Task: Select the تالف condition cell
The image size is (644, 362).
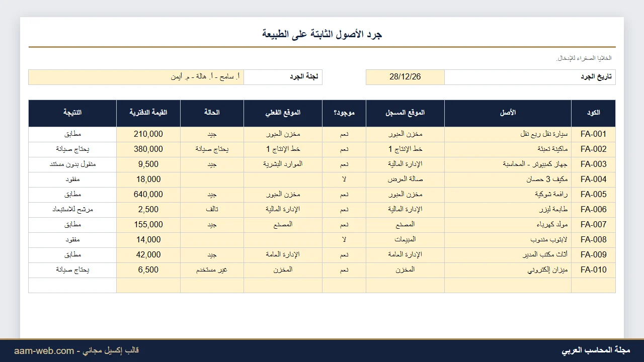Action: (212, 210)
